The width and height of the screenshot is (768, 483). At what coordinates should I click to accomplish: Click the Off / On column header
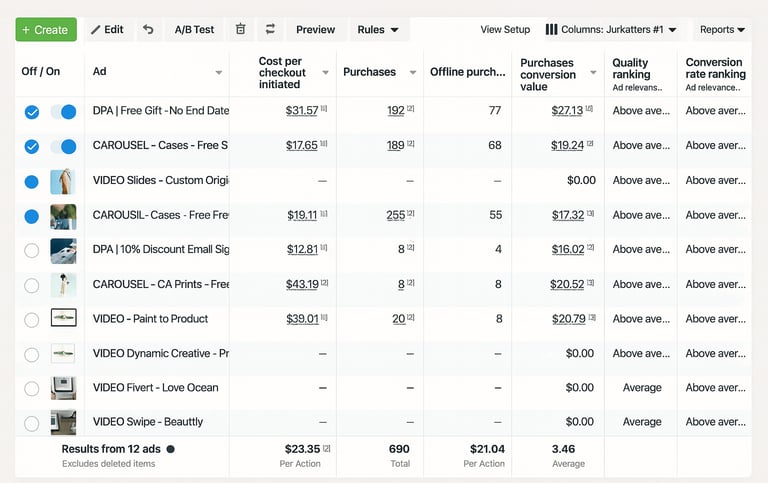click(x=41, y=72)
